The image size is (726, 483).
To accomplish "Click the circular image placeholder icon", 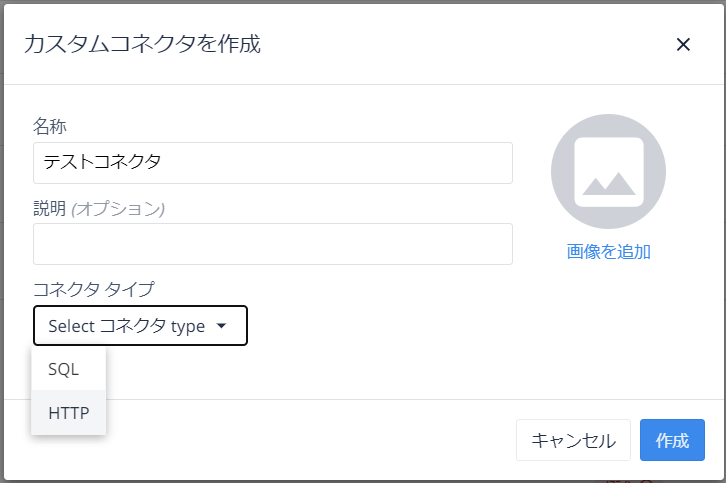I will (608, 171).
